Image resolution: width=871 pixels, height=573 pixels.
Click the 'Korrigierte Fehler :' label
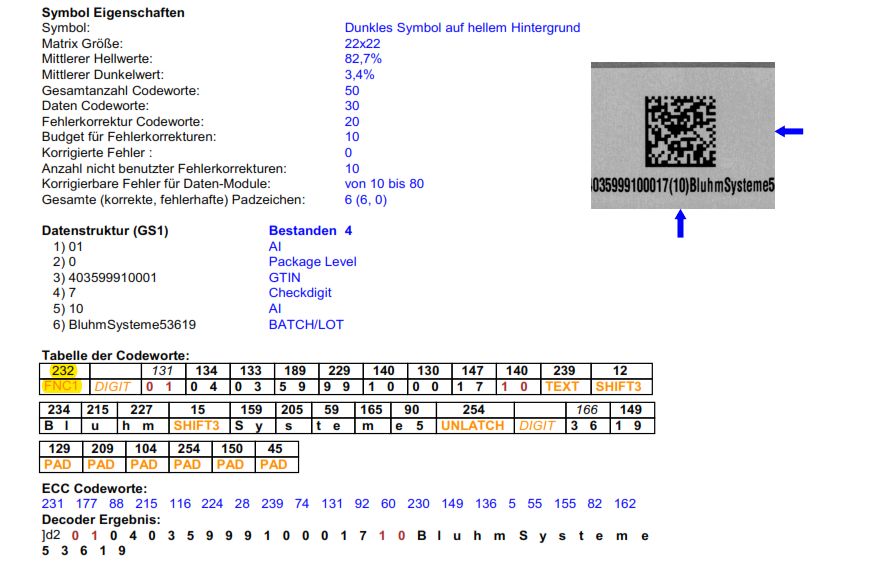tap(97, 153)
